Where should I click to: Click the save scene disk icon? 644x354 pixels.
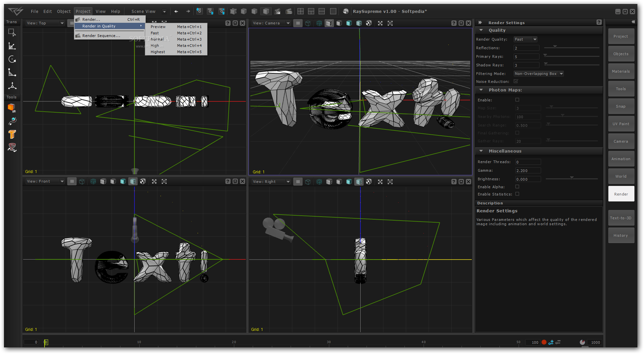pyautogui.click(x=210, y=12)
